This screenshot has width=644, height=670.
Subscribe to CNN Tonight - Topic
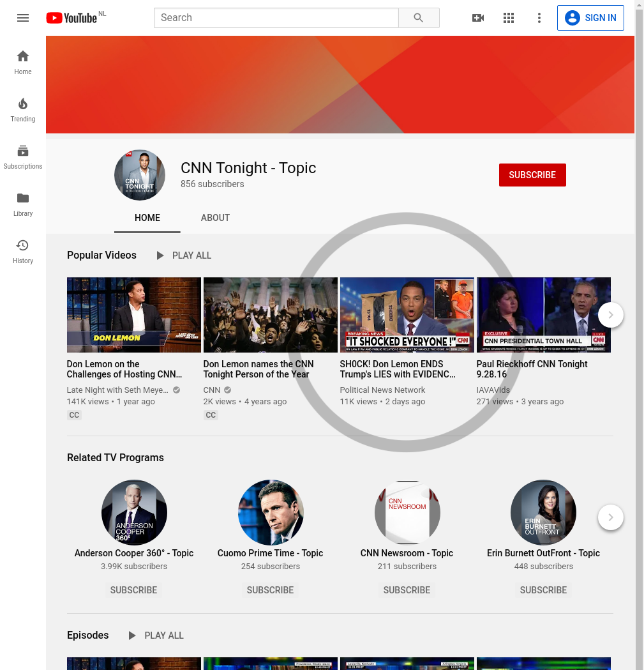(532, 175)
